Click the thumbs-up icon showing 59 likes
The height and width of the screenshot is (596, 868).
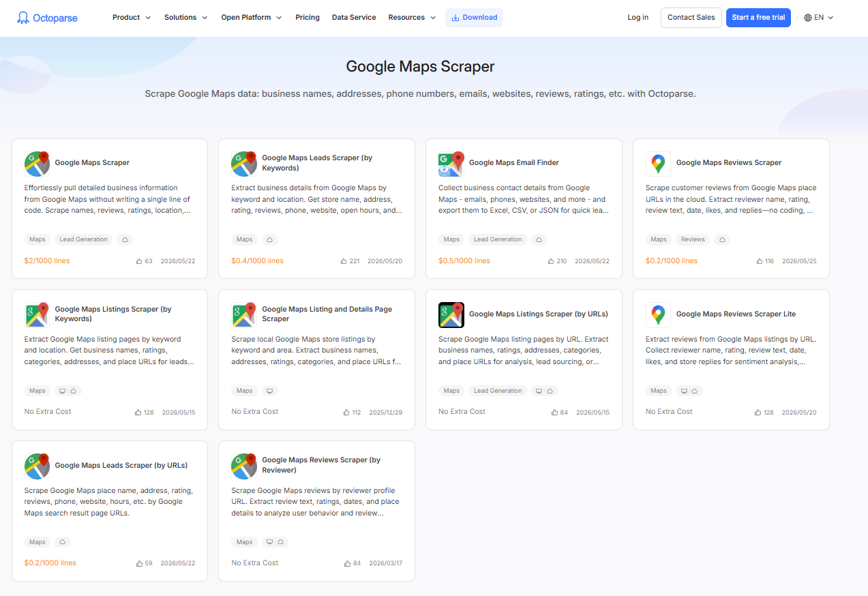pyautogui.click(x=139, y=564)
